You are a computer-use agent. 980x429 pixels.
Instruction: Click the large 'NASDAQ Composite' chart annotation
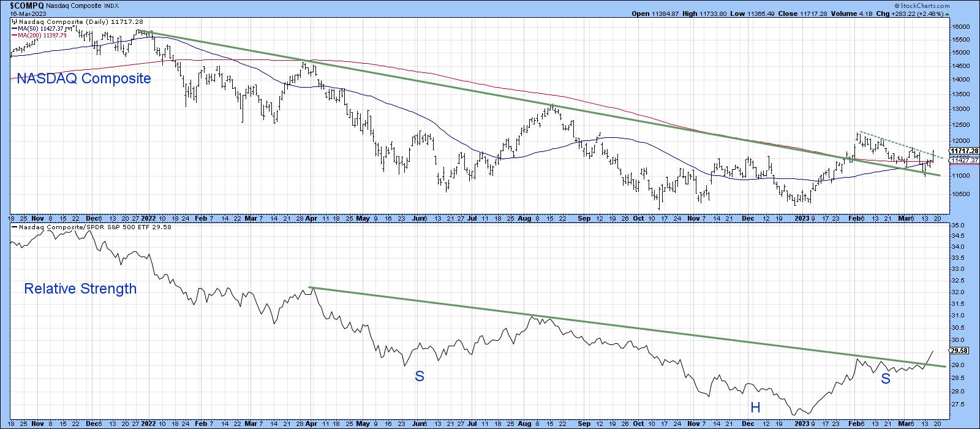(84, 78)
